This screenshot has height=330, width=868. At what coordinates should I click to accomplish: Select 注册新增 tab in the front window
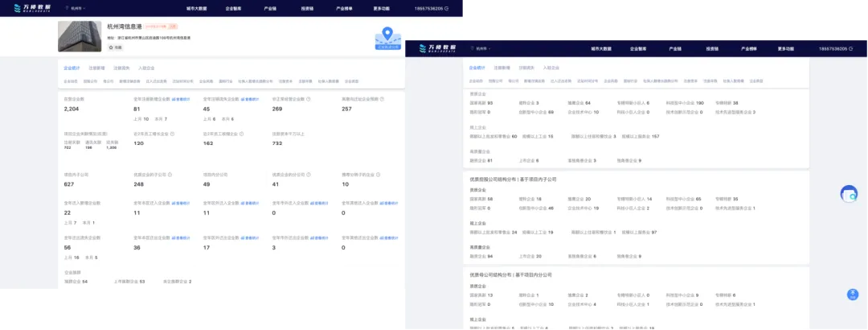pyautogui.click(x=502, y=68)
